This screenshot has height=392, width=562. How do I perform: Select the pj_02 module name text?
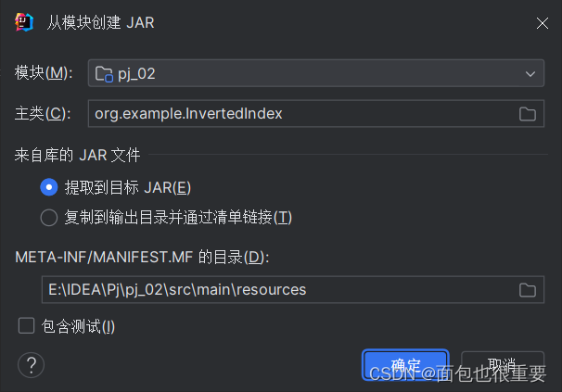[x=136, y=74]
